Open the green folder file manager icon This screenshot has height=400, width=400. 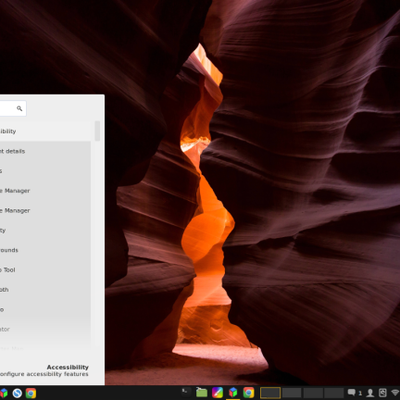pyautogui.click(x=202, y=392)
